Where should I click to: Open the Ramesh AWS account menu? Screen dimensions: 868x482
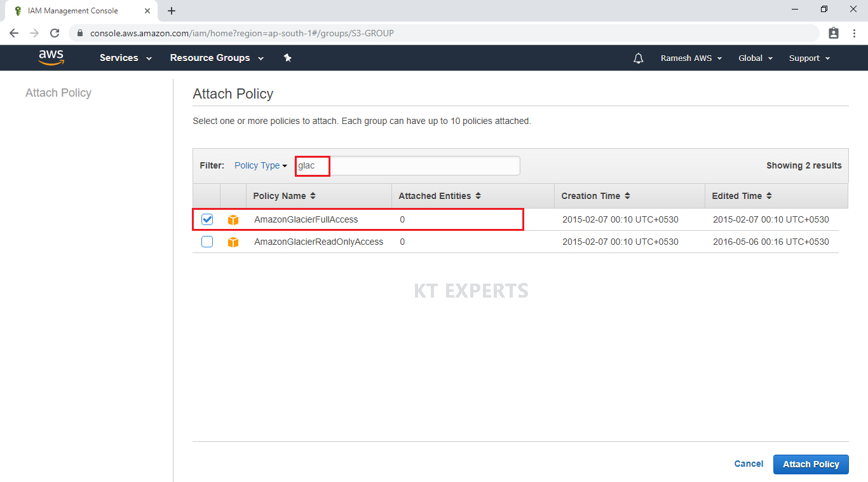pos(691,58)
